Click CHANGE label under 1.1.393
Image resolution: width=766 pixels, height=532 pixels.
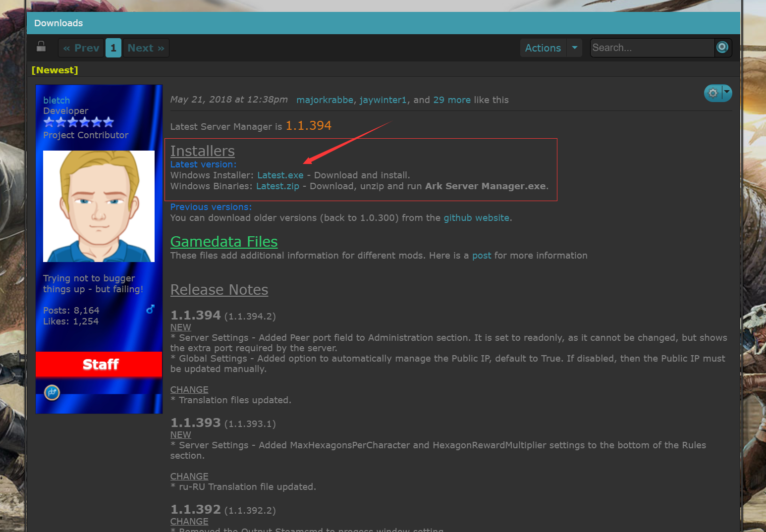click(189, 476)
